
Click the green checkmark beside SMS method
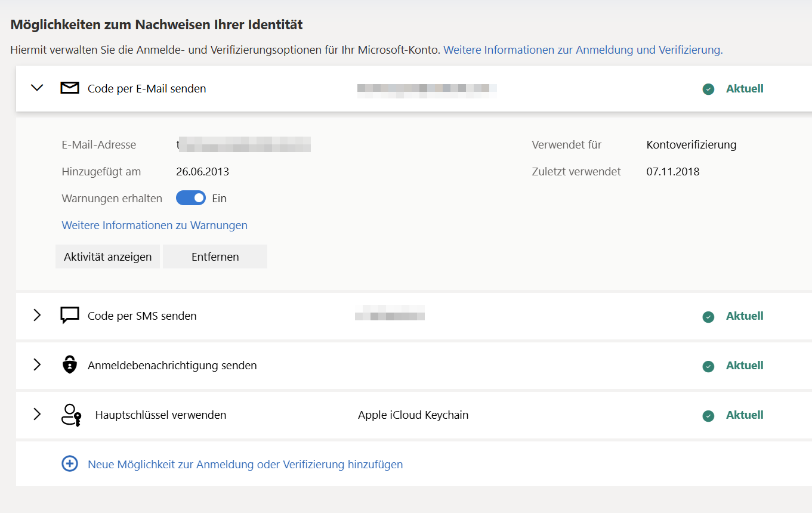[x=708, y=317]
